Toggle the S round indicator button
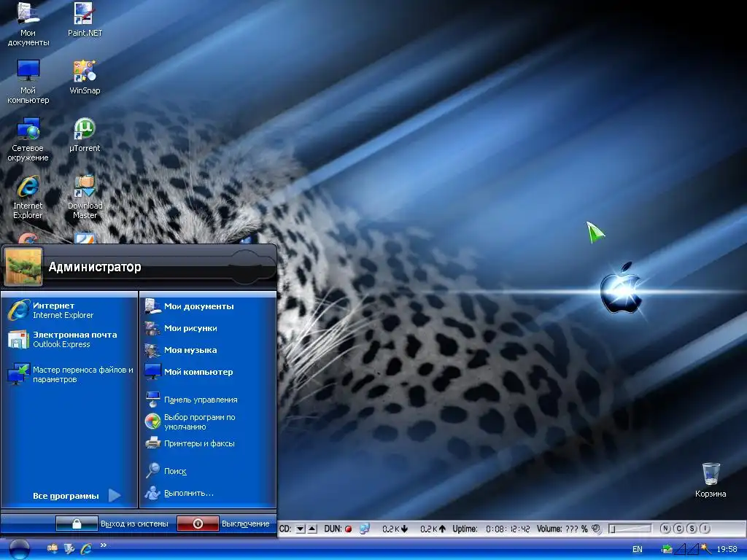This screenshot has height=560, width=747. pyautogui.click(x=692, y=529)
